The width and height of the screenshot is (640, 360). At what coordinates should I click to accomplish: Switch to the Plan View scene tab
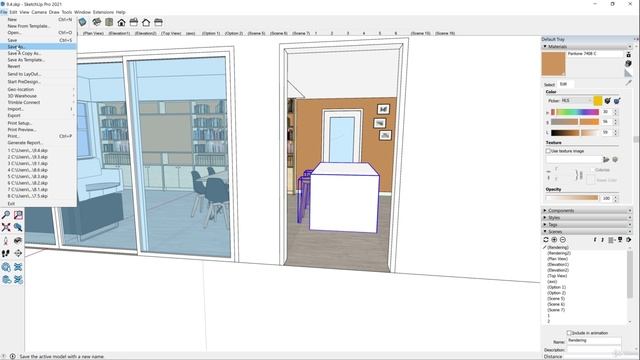tap(93, 33)
